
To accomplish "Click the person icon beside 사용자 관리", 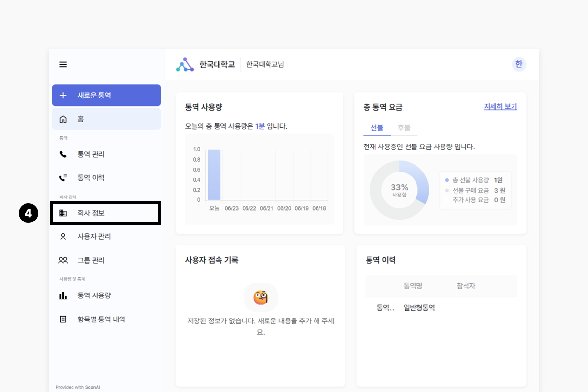I will click(x=63, y=237).
